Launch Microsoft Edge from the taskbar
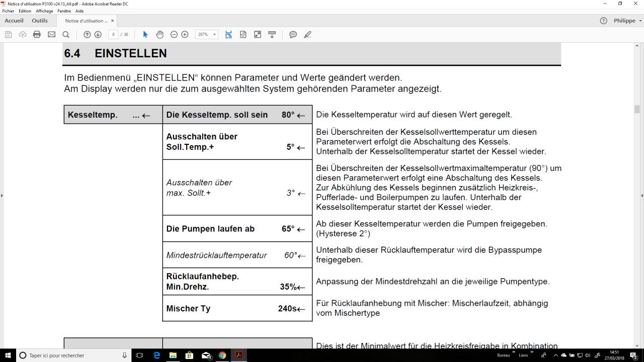 156,355
